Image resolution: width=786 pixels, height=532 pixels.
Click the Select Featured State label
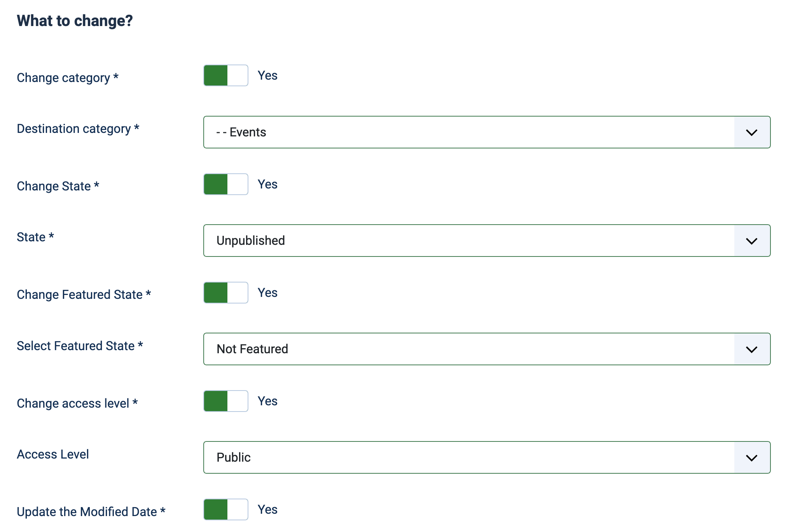pos(76,346)
